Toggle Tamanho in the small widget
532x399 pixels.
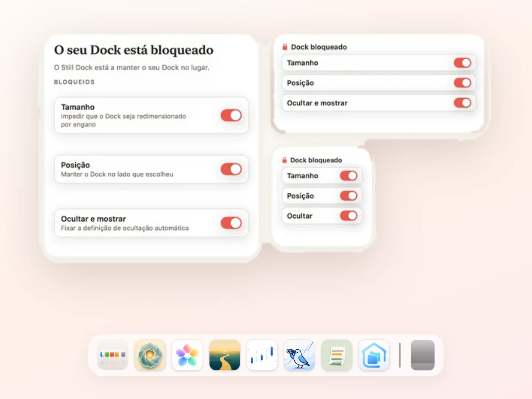click(x=349, y=176)
